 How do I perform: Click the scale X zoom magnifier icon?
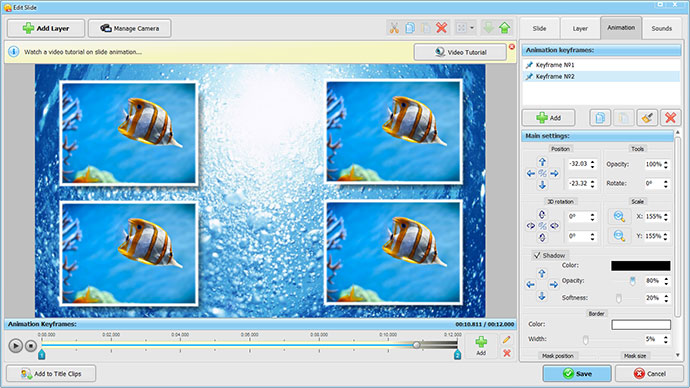tap(619, 216)
